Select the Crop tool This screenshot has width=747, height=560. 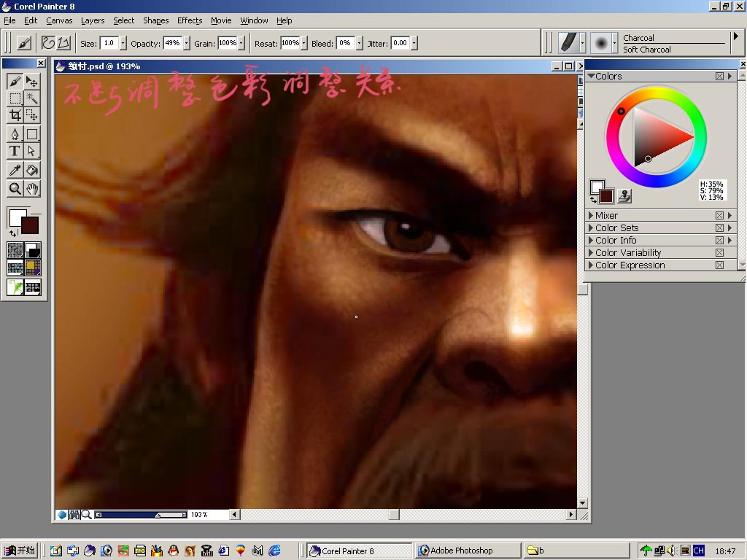(15, 115)
